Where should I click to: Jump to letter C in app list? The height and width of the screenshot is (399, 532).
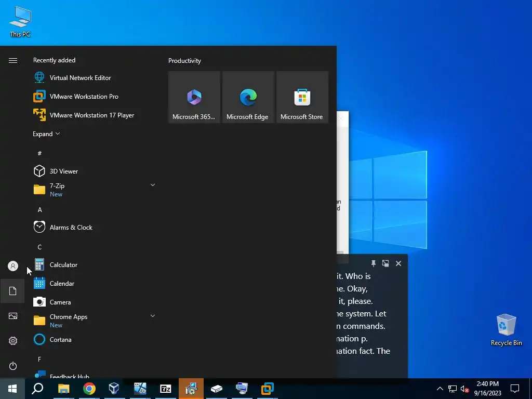pos(39,247)
